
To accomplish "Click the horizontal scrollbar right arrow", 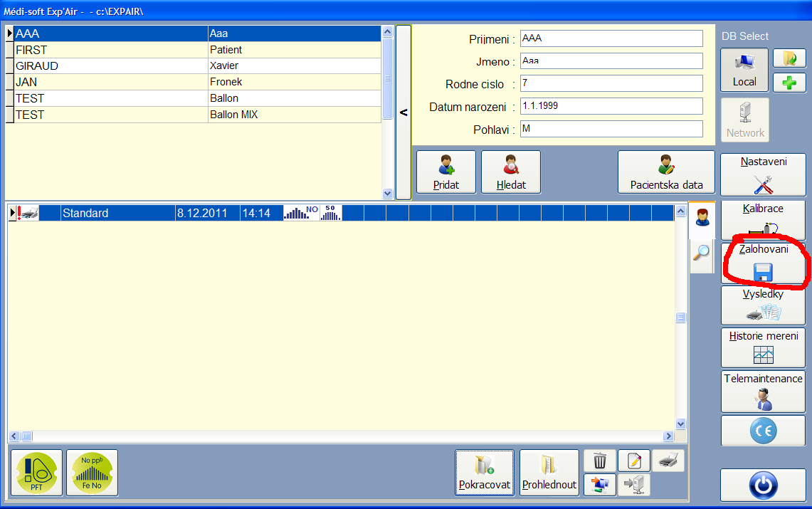I will [x=668, y=436].
